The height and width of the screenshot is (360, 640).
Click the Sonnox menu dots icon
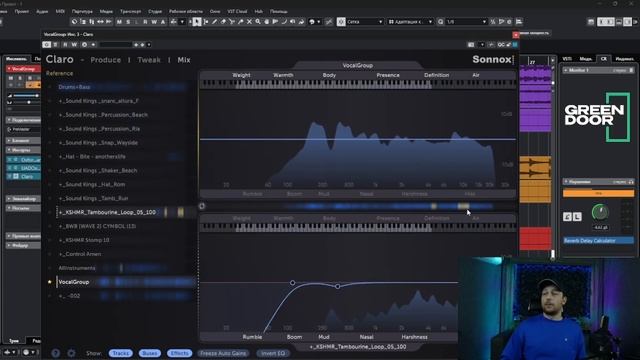(x=513, y=60)
